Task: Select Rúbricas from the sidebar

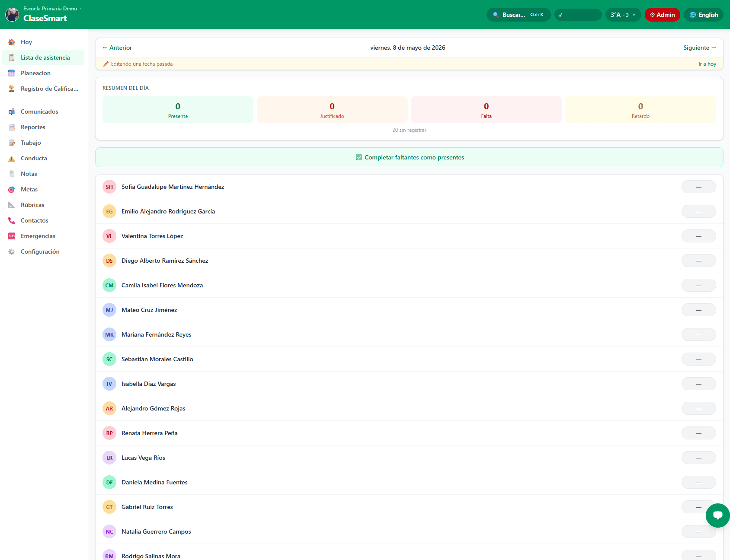Action: click(x=43, y=205)
